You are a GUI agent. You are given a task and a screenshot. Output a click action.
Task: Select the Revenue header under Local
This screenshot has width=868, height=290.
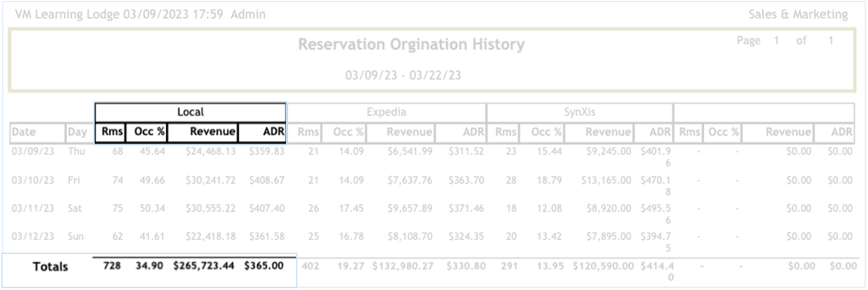click(x=203, y=132)
